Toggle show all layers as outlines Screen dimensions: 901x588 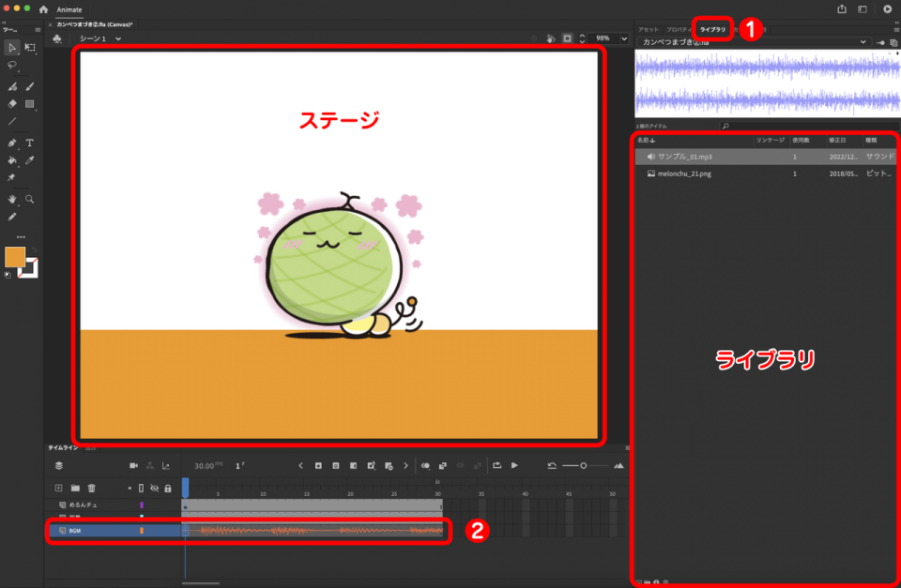[142, 488]
